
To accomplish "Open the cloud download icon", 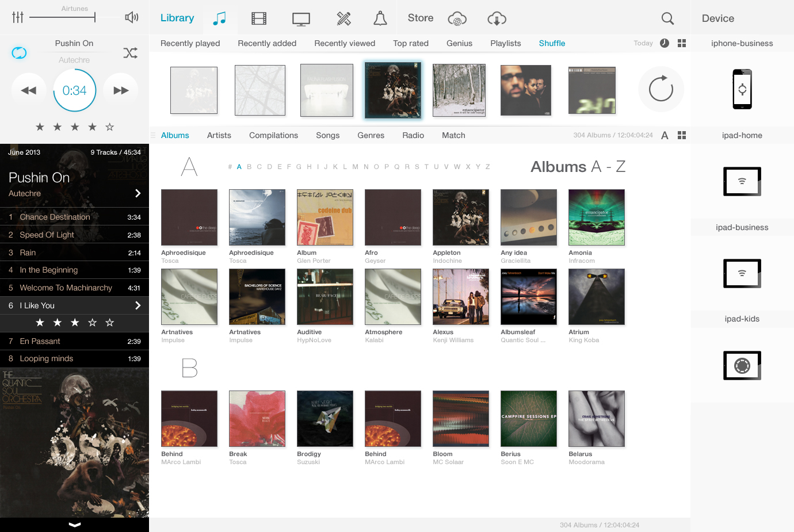I will (497, 19).
